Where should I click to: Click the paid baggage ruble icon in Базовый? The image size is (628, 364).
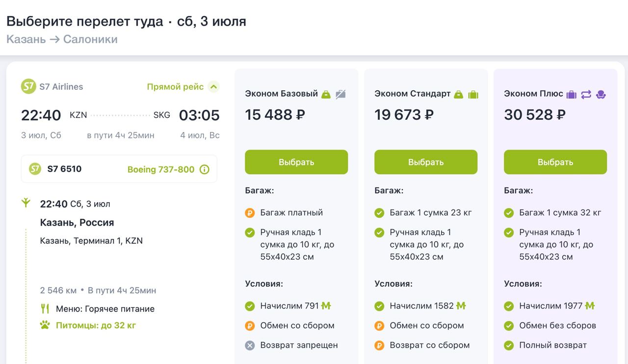pyautogui.click(x=250, y=213)
